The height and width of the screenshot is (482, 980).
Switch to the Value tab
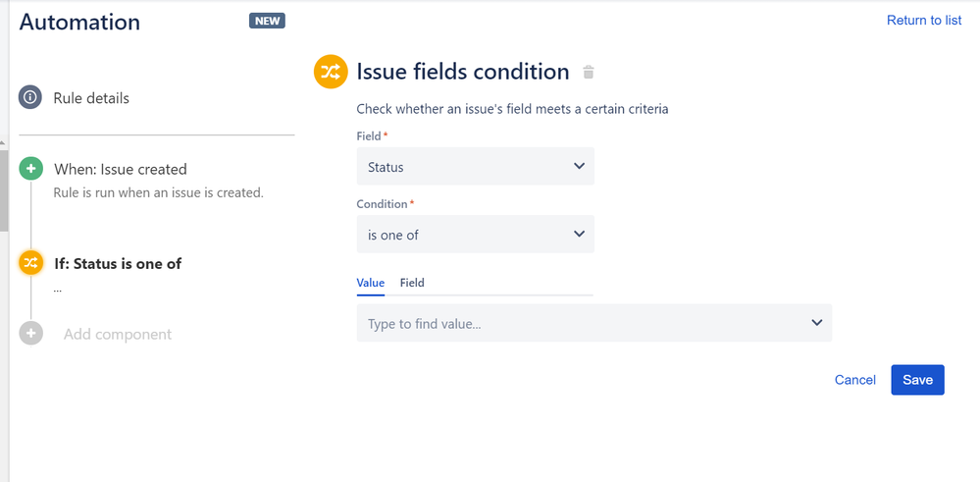371,283
